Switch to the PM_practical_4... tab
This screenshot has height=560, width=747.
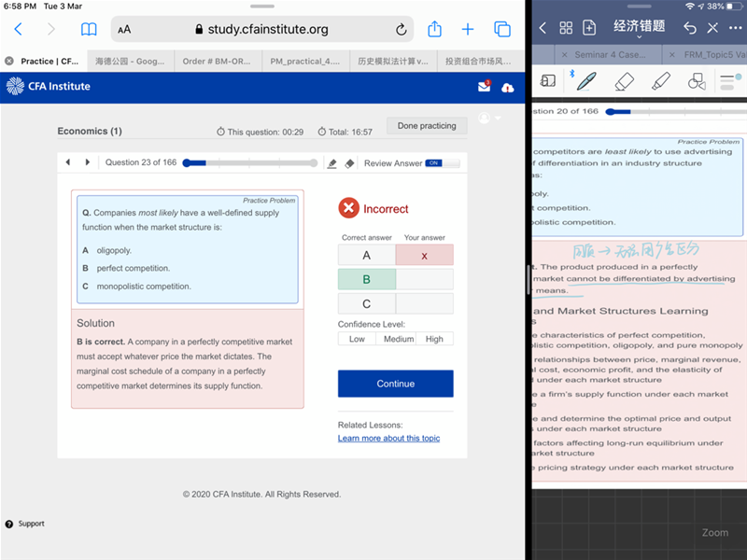coord(305,61)
